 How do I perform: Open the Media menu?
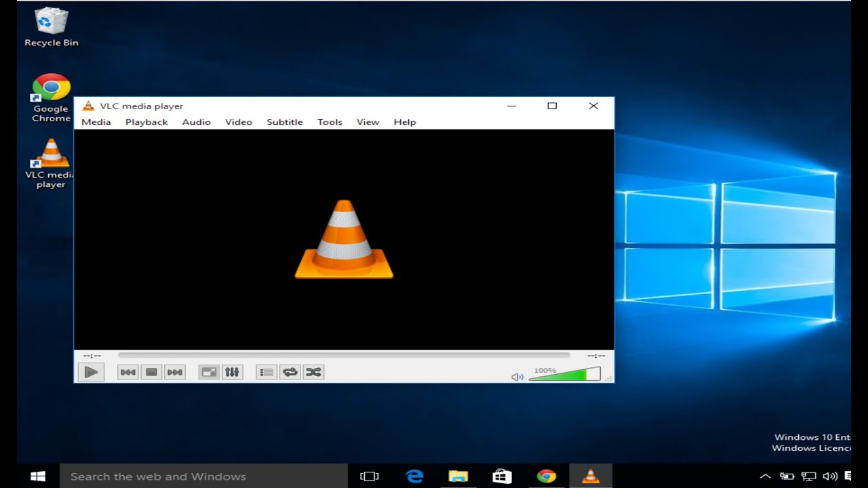point(96,122)
